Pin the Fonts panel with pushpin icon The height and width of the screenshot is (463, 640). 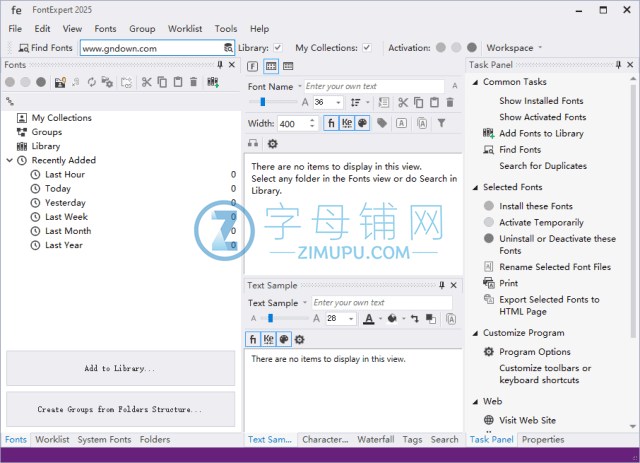220,65
